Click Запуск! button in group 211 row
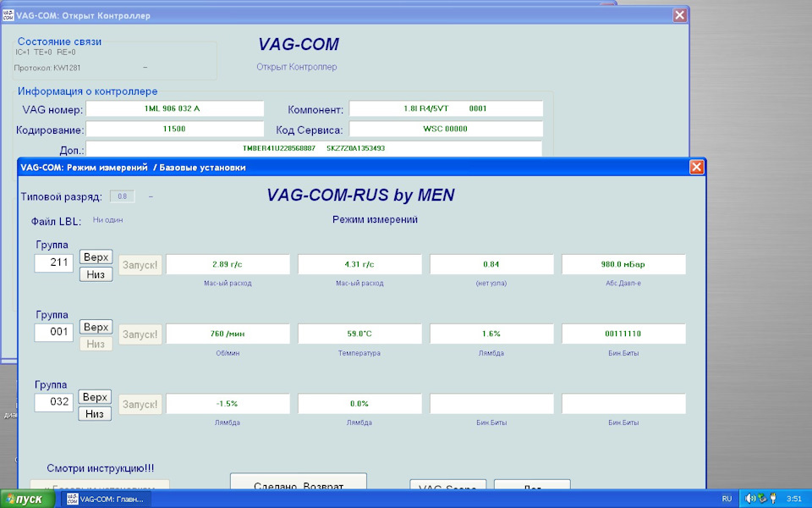 coord(140,265)
